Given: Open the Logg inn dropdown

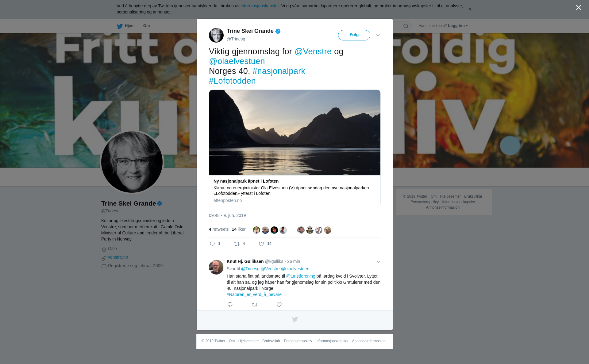Looking at the screenshot, I should (458, 26).
